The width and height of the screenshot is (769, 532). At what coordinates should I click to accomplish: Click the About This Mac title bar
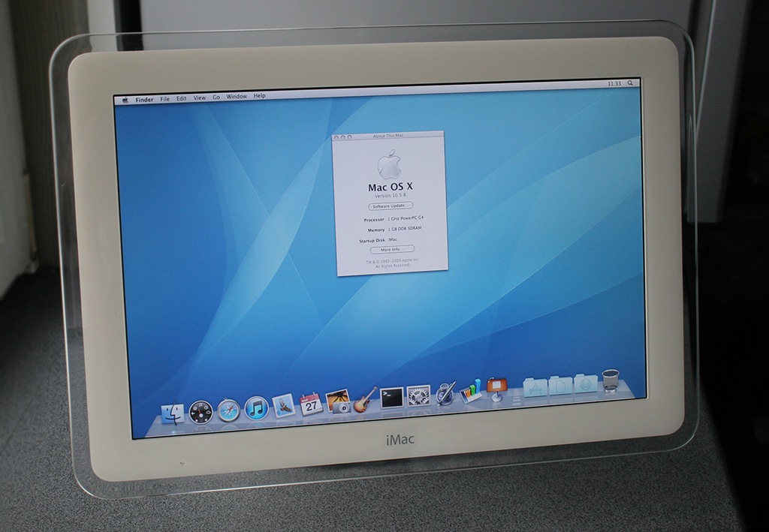(388, 136)
